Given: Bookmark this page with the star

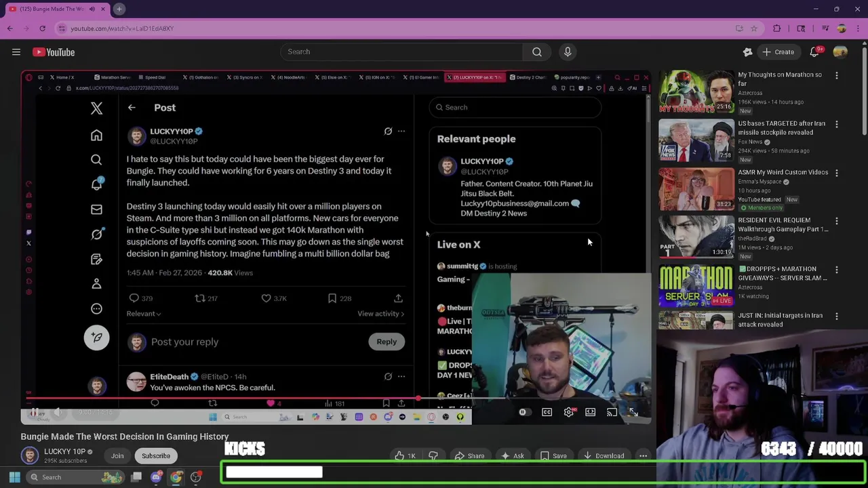Looking at the screenshot, I should tap(755, 28).
